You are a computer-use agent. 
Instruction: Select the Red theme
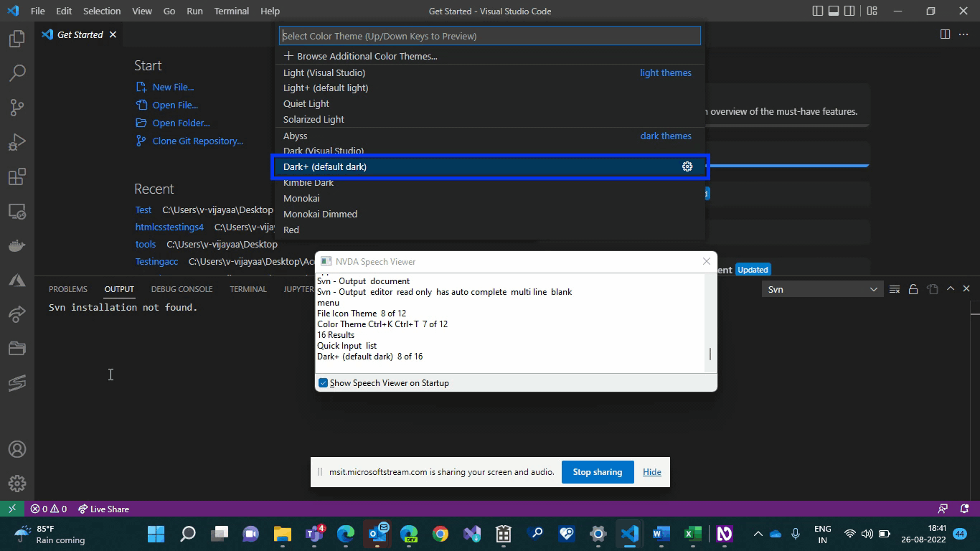pos(491,230)
